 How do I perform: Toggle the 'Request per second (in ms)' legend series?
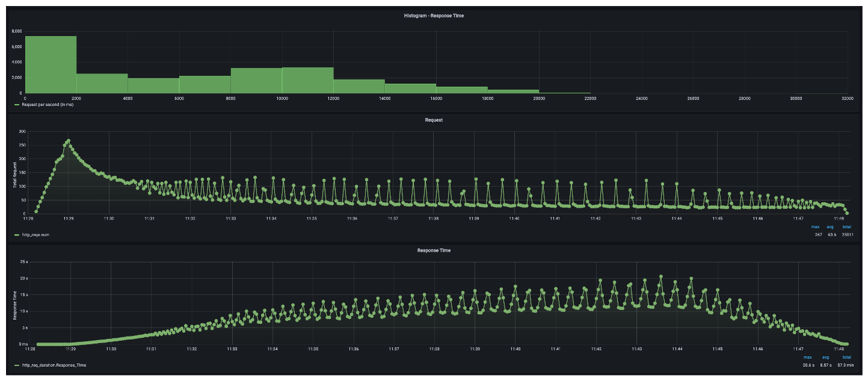(x=48, y=105)
